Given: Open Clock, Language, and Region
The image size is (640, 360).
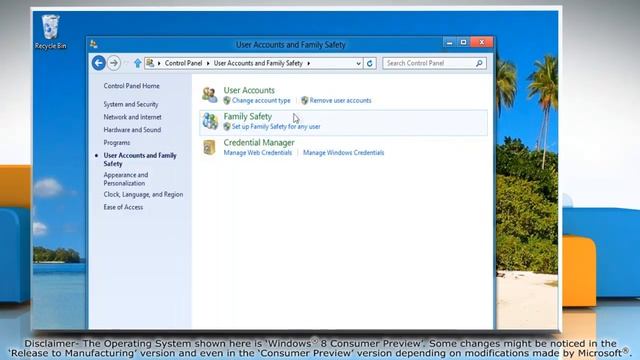Looking at the screenshot, I should [x=143, y=194].
